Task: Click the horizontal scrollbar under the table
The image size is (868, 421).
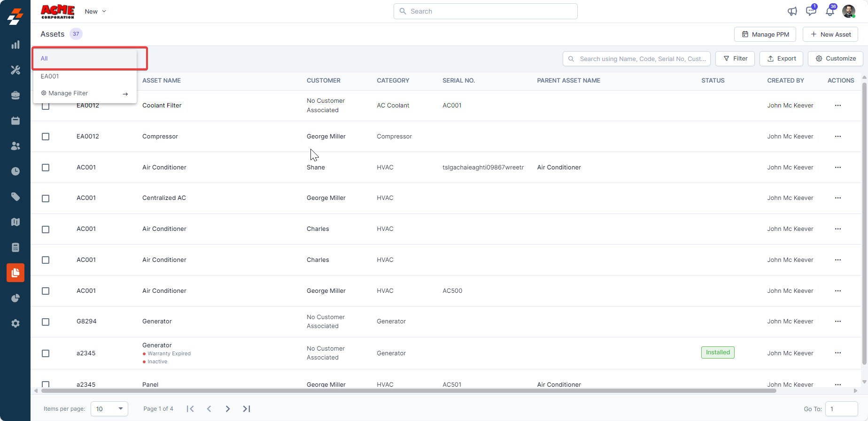Action: tap(409, 390)
